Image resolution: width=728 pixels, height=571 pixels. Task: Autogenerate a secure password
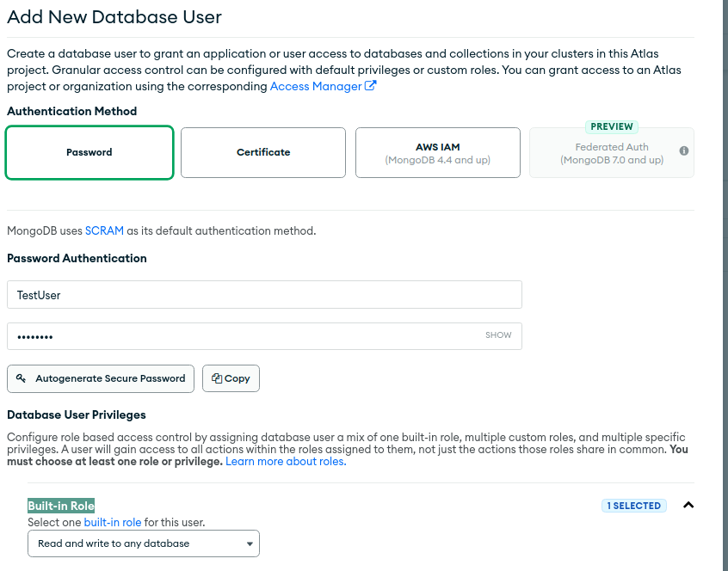[x=101, y=378]
